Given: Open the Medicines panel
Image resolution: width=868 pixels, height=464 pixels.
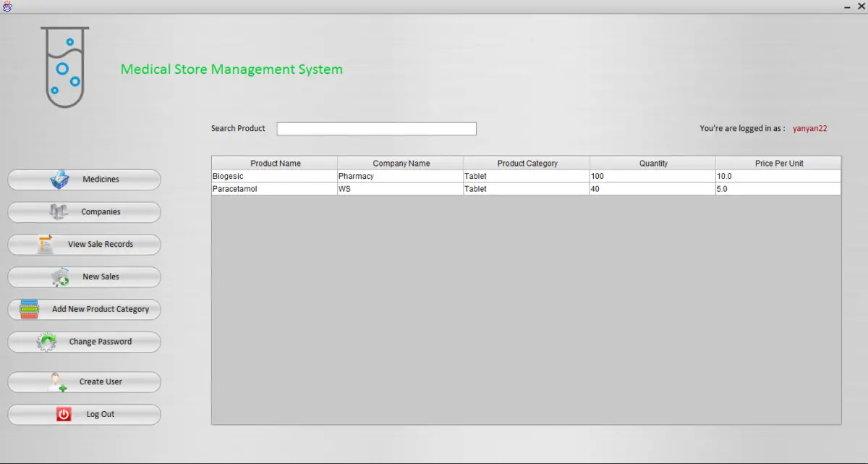Looking at the screenshot, I should point(84,179).
